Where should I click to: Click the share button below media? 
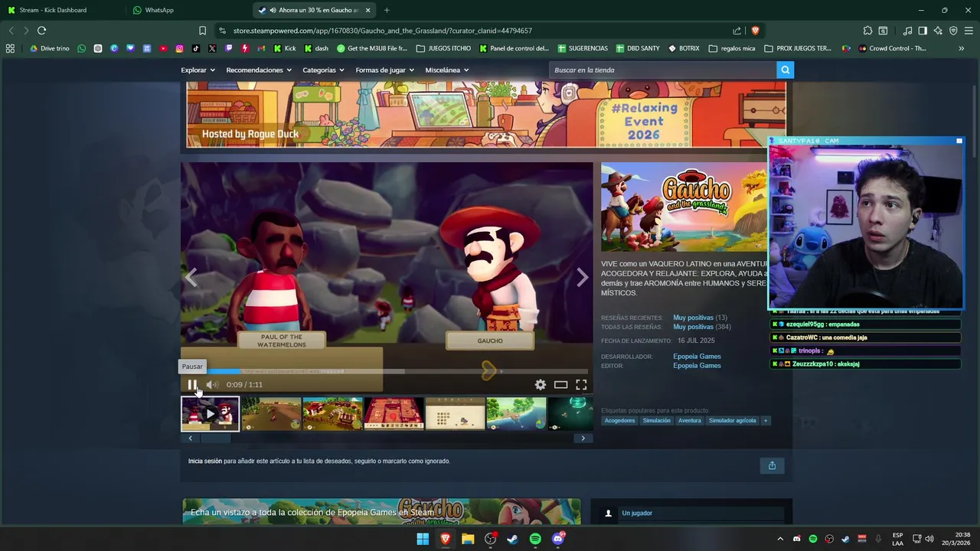tap(772, 465)
